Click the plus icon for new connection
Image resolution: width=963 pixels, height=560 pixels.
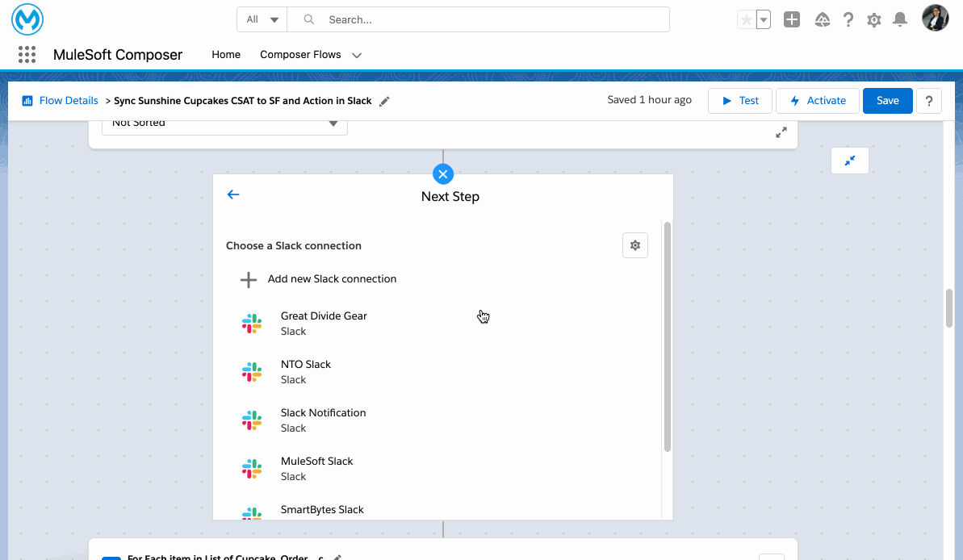[x=248, y=280]
